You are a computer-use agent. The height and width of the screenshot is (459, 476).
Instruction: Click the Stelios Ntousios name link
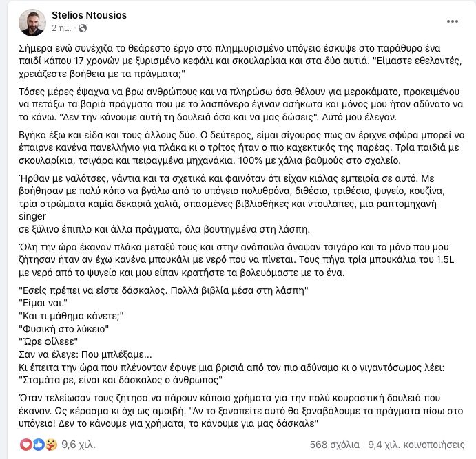tap(89, 15)
